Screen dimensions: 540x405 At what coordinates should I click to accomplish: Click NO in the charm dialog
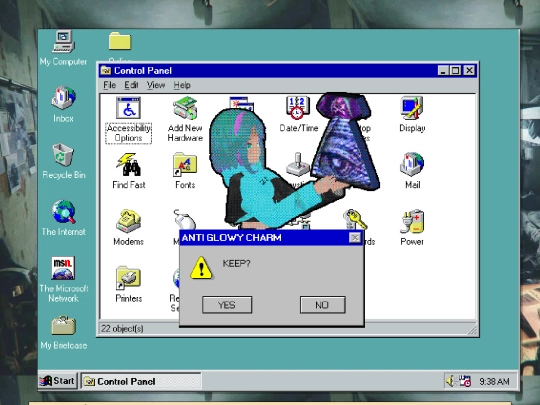(322, 305)
